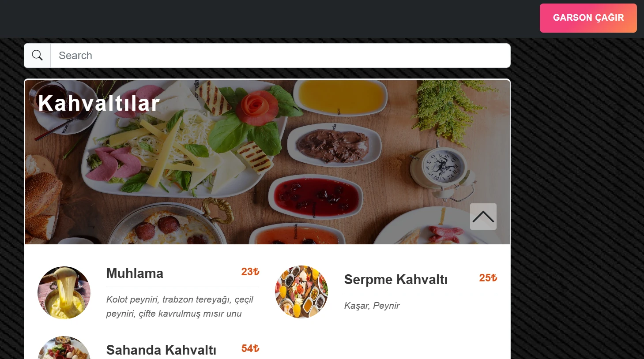Open the Muhlama dish thumbnail
Image resolution: width=644 pixels, height=359 pixels.
[x=64, y=292]
